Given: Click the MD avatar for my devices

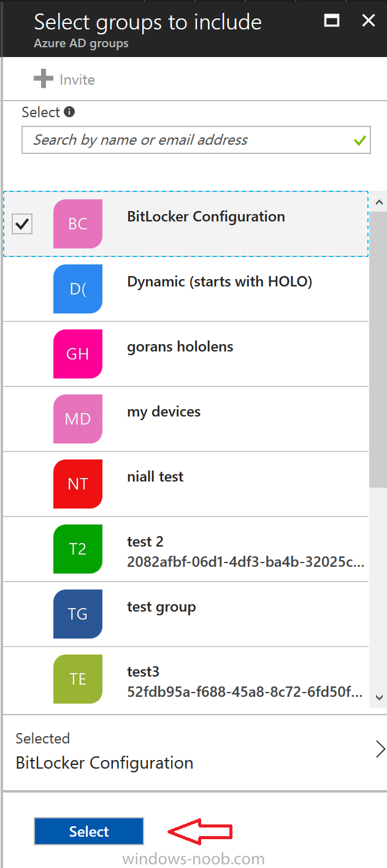Looking at the screenshot, I should (x=78, y=419).
